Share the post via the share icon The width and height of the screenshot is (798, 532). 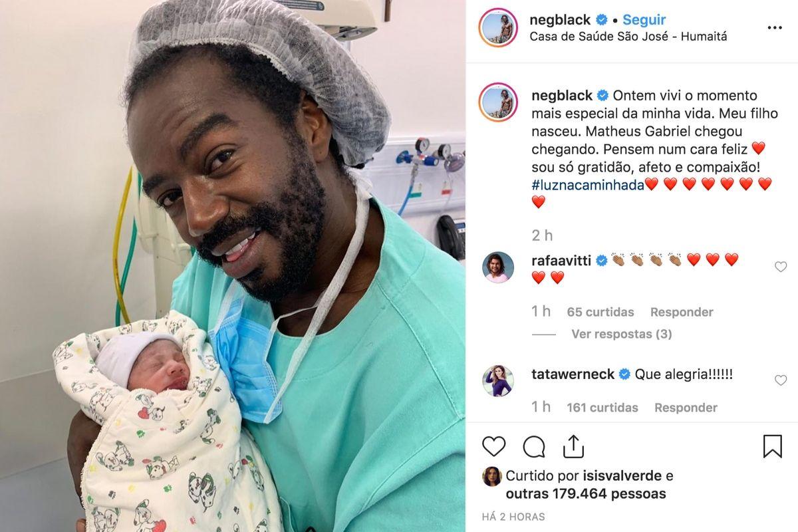tap(573, 446)
